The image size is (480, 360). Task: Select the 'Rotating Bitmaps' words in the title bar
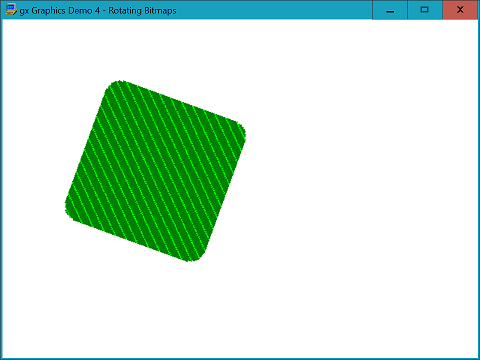point(142,11)
